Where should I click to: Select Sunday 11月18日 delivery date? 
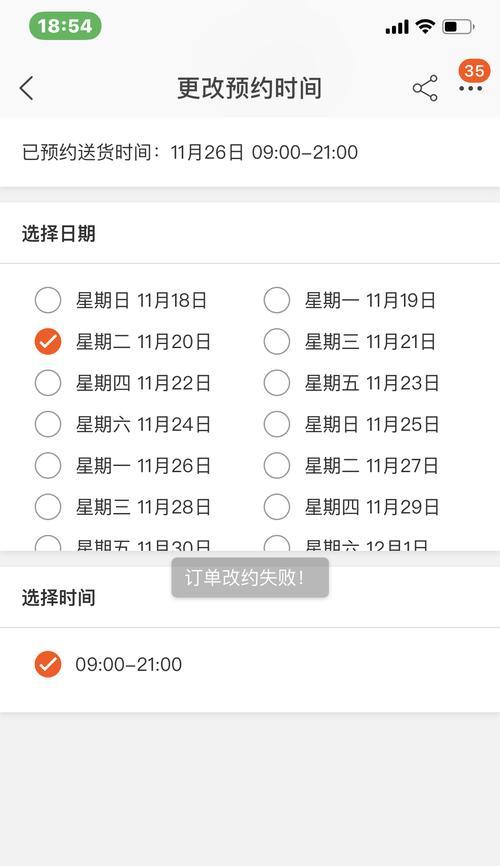click(48, 300)
